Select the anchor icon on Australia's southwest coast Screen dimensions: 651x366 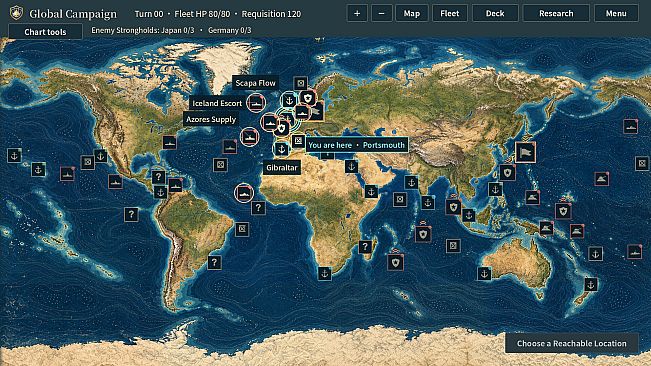pos(484,273)
